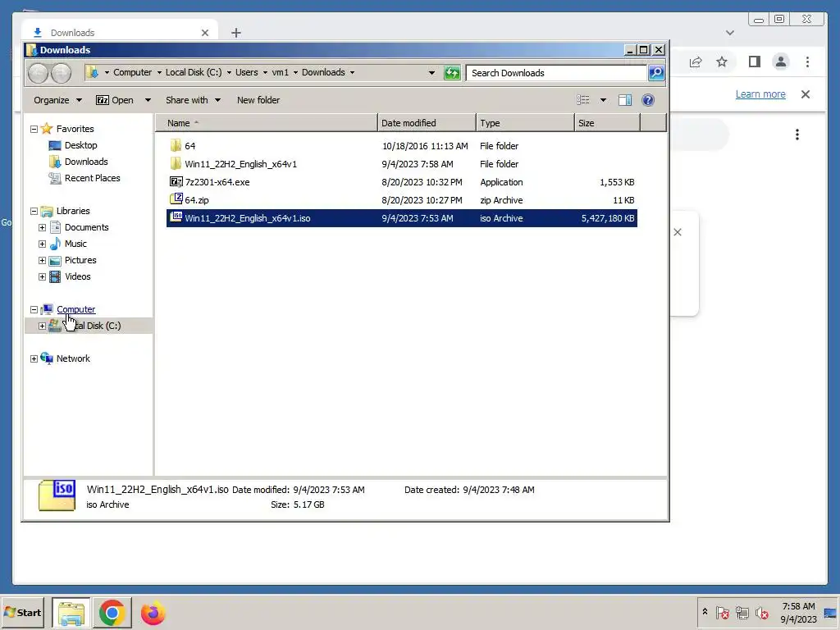Select Pictures library
The image size is (840, 630).
click(80, 260)
